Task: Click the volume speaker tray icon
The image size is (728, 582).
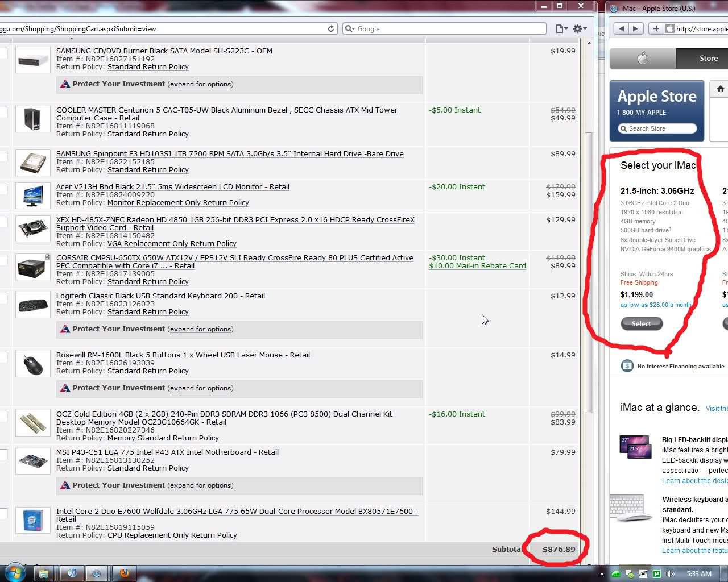Action: pos(671,574)
